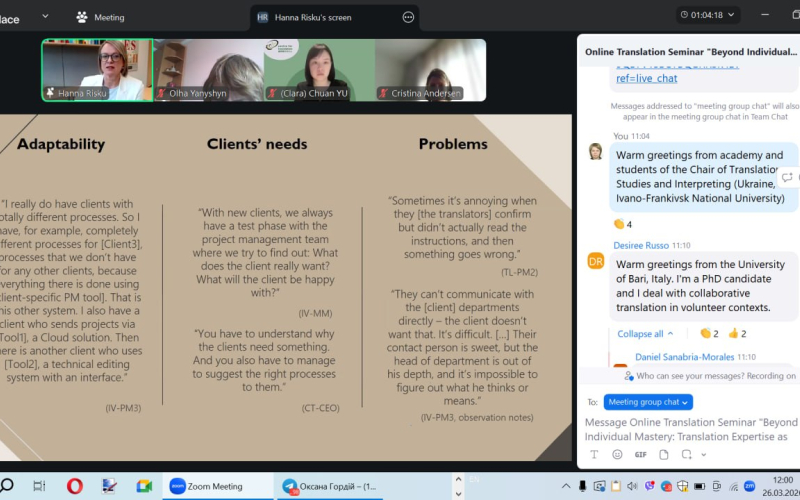Attach a file using the file icon
Image resolution: width=800 pixels, height=500 pixels.
[x=664, y=454]
